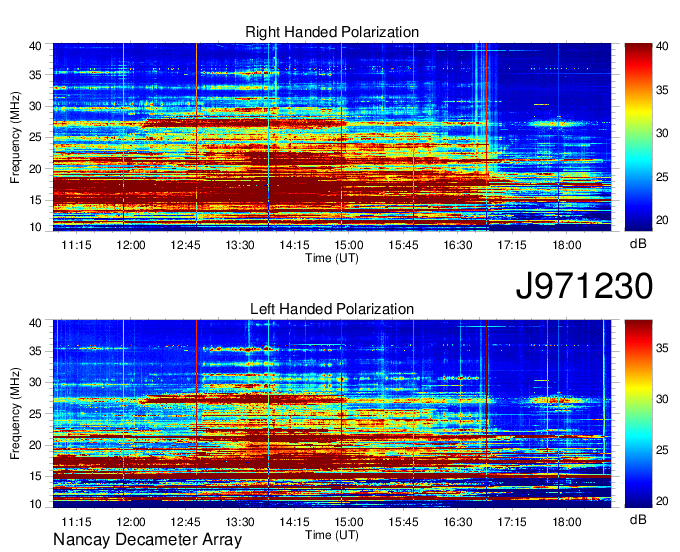The image size is (680, 552).
Task: Click 20 MHz tick on Right Handed frequency axis
Action: point(35,169)
